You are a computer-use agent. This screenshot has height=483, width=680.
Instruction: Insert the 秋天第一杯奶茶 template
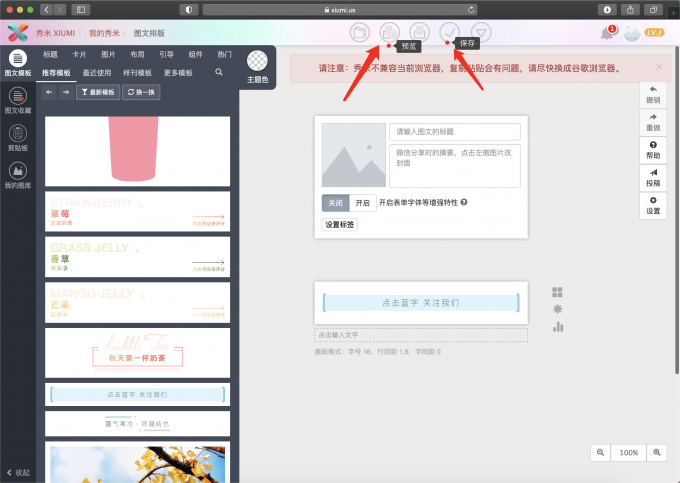coord(137,353)
